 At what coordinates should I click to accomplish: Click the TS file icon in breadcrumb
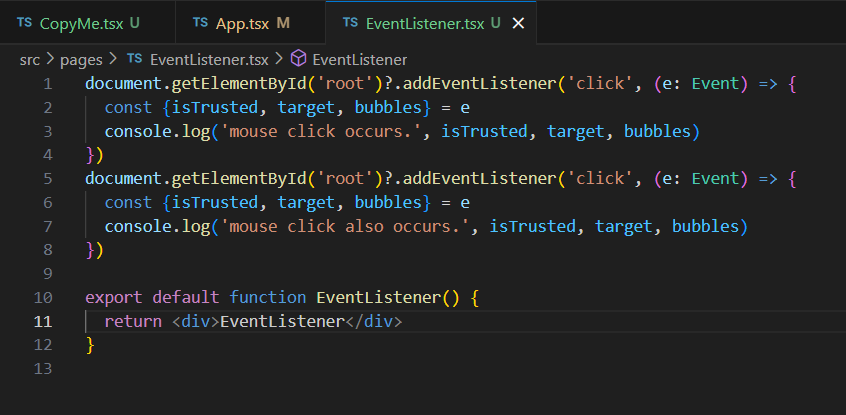(134, 59)
